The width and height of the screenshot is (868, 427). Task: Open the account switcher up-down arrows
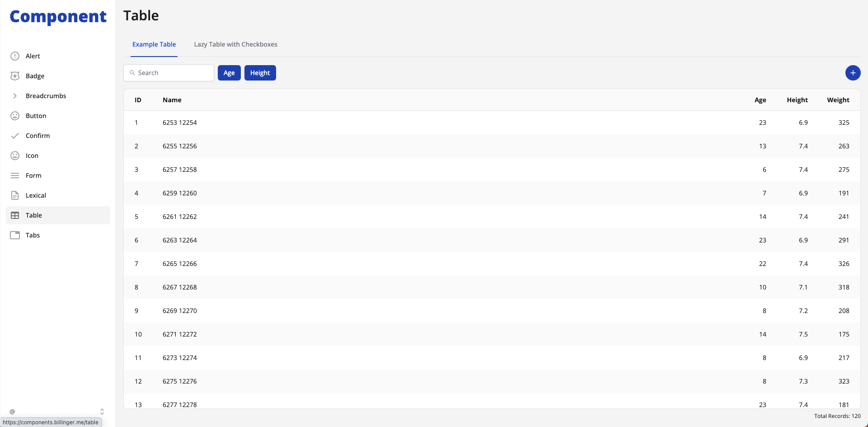(x=102, y=412)
